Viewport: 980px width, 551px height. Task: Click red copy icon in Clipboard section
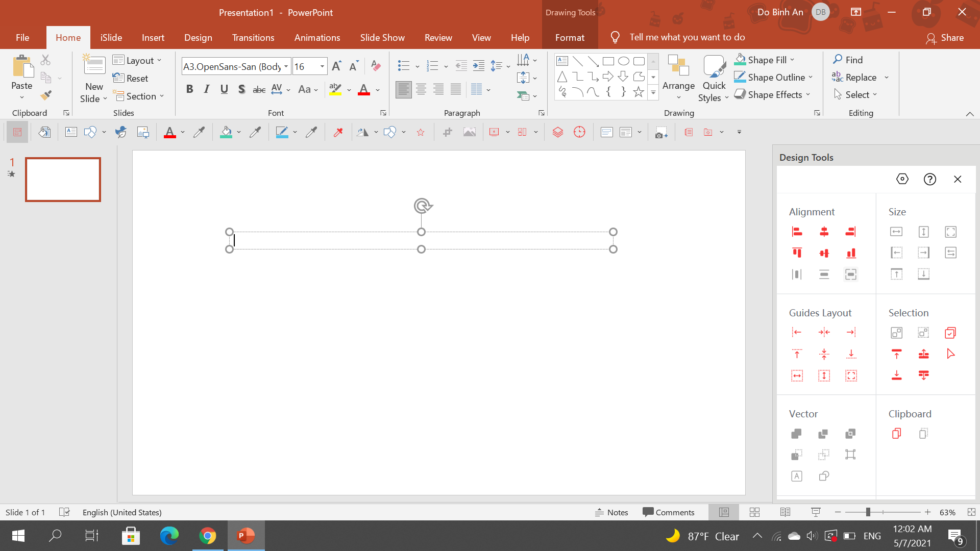tap(896, 434)
